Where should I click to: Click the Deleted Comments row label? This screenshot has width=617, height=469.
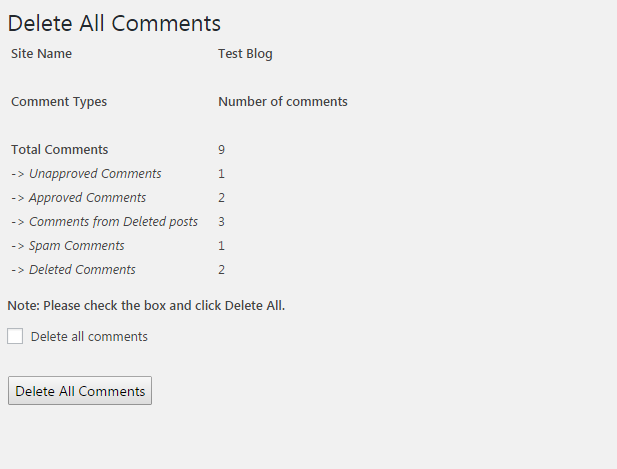[73, 270]
